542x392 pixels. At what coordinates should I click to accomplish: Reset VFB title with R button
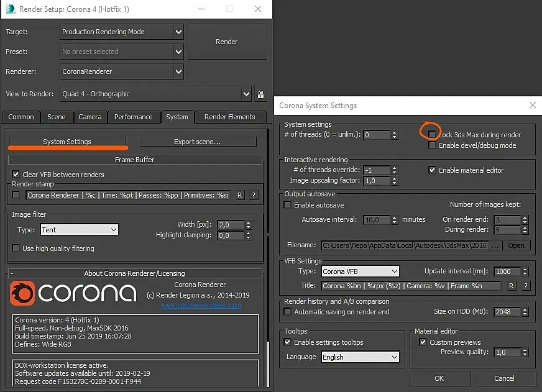[x=512, y=286]
